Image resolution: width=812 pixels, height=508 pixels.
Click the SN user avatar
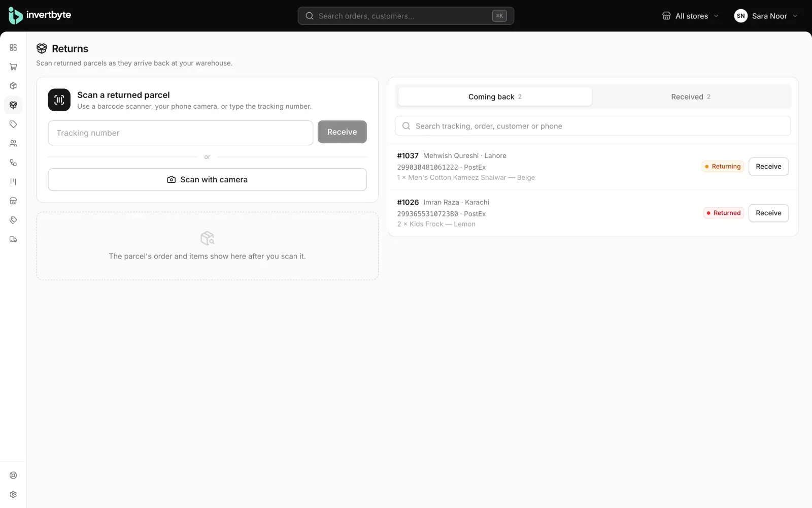(x=740, y=16)
